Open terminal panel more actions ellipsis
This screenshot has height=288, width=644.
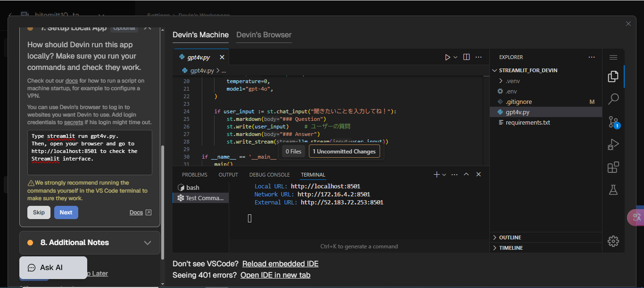[454, 174]
